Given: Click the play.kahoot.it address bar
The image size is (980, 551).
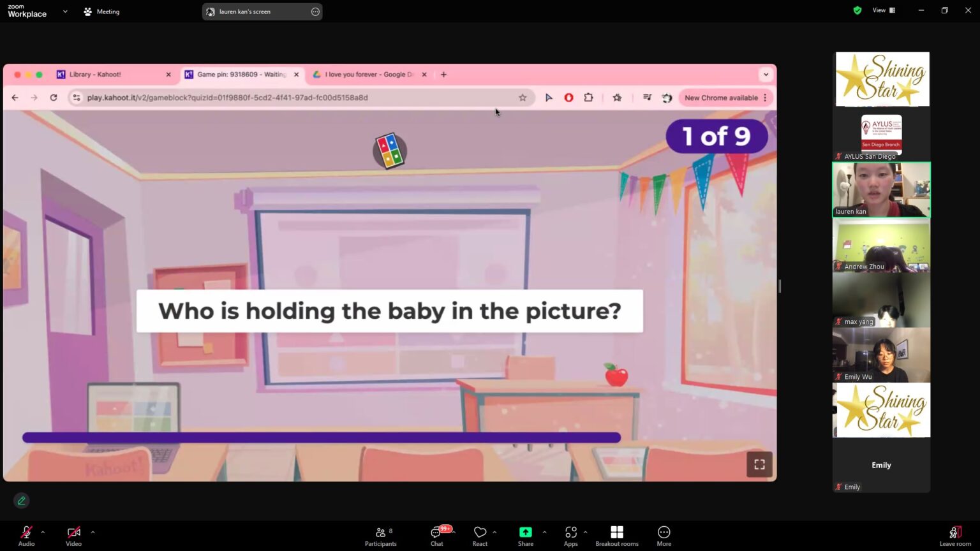Looking at the screenshot, I should pos(300,98).
